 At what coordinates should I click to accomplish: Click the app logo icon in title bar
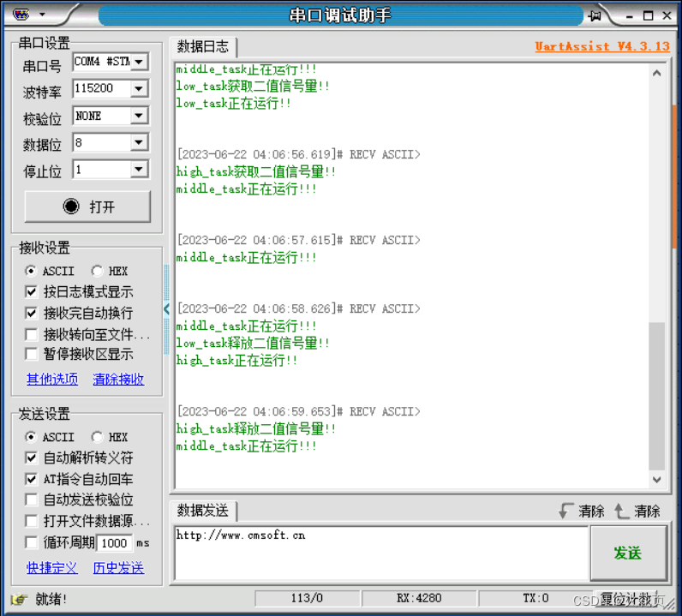[21, 15]
